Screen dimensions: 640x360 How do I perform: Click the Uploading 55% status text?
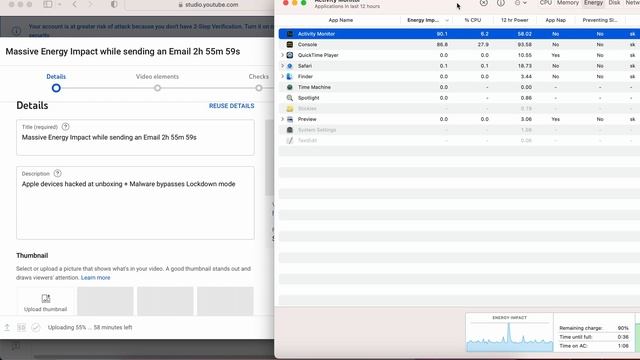90,327
